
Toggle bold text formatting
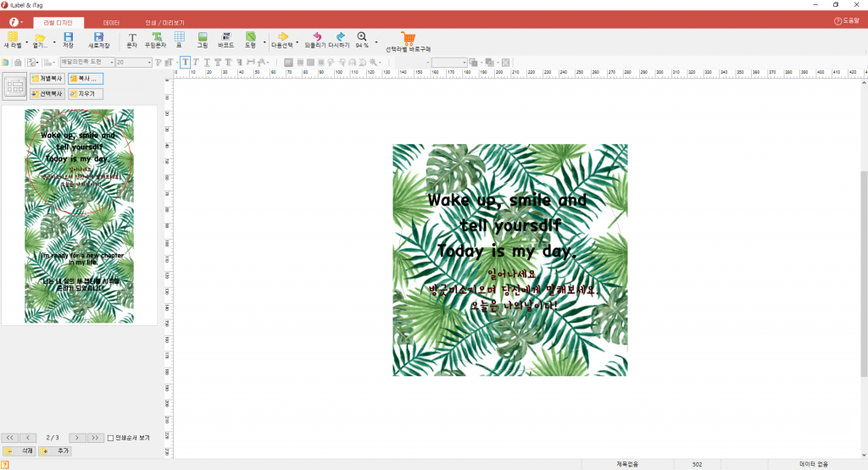coord(185,63)
